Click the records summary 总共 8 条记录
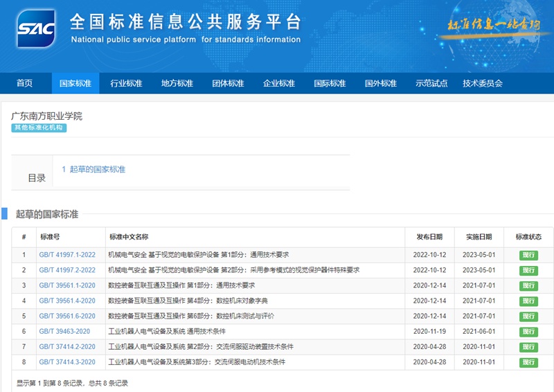 coord(108,383)
